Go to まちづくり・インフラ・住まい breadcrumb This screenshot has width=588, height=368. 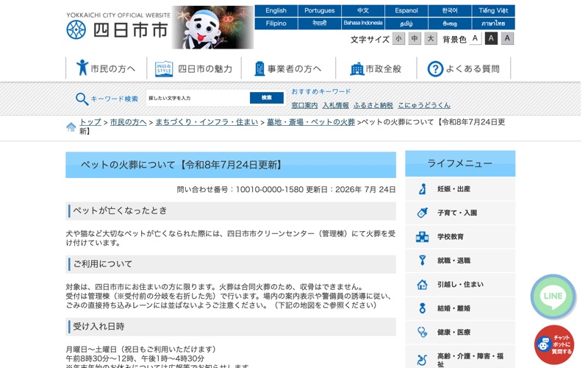207,122
